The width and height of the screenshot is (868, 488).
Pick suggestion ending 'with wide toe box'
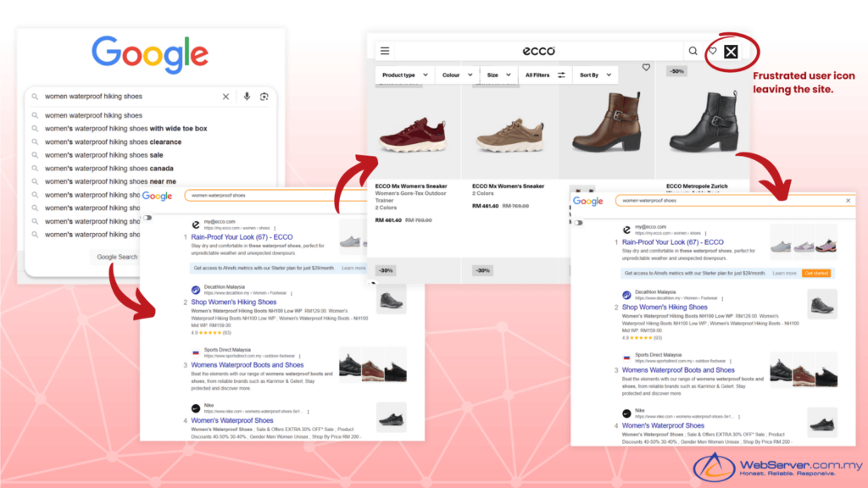click(x=125, y=129)
